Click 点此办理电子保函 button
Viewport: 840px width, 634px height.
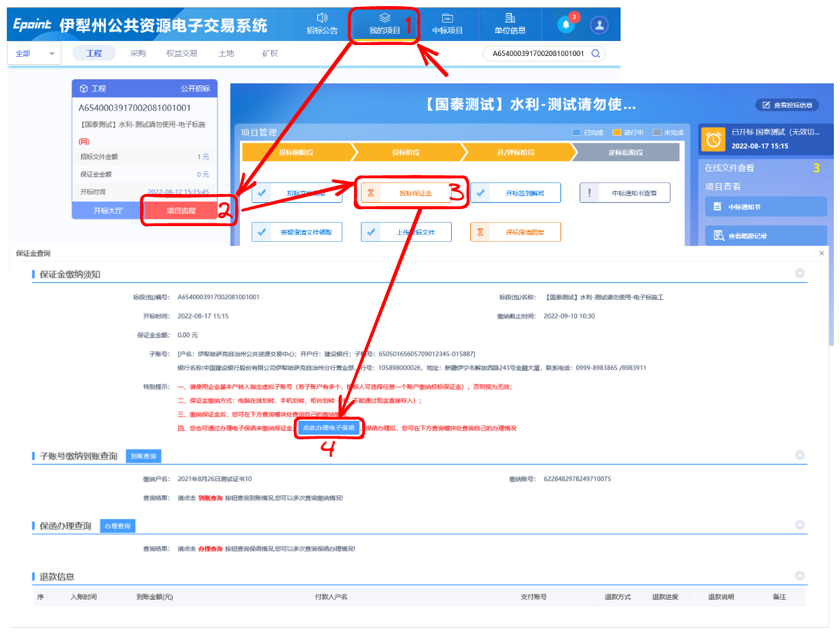point(329,428)
